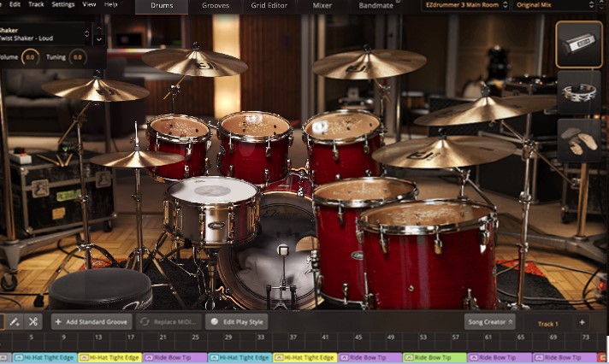Open the Settings menu
The image size is (609, 364).
63,4
